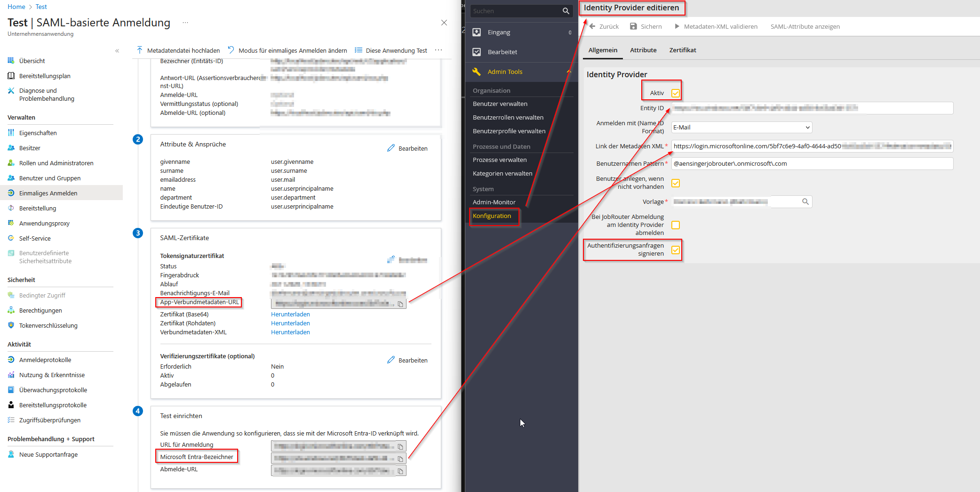Click Diese Anwendung Test button
980x492 pixels.
391,50
